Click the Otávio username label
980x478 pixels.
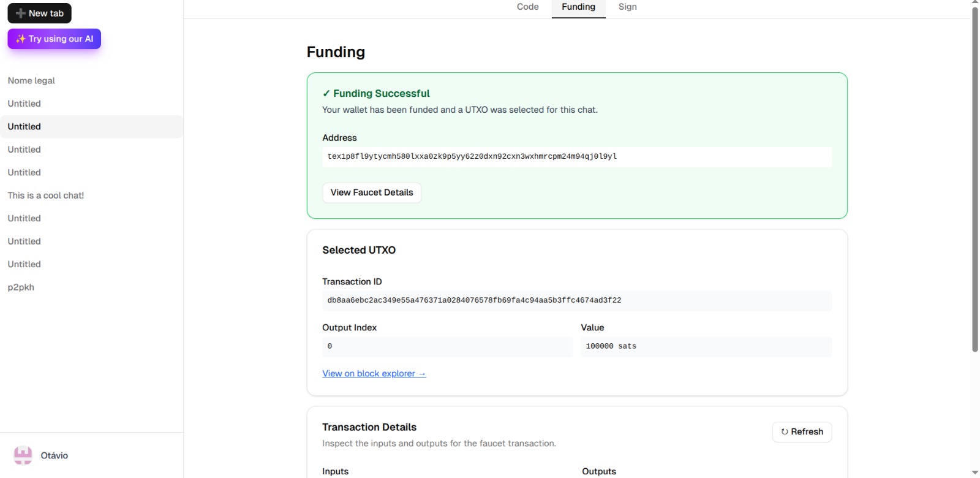coord(55,455)
